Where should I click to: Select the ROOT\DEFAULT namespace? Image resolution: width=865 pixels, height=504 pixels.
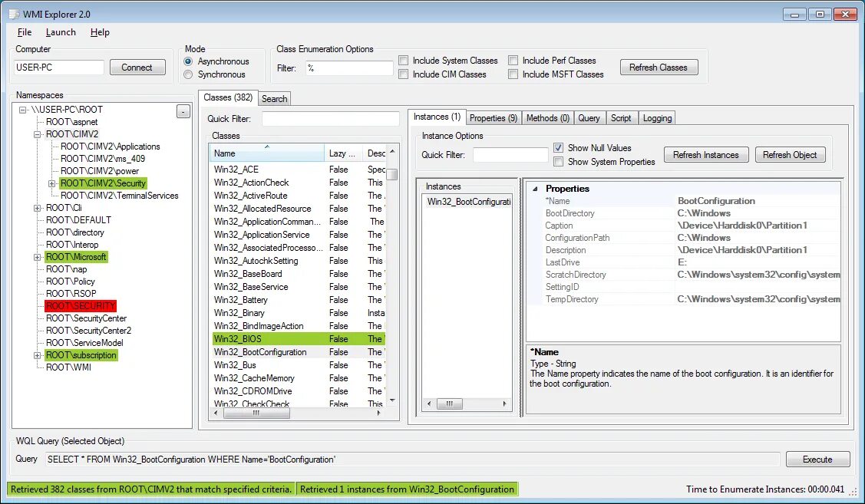click(x=78, y=220)
